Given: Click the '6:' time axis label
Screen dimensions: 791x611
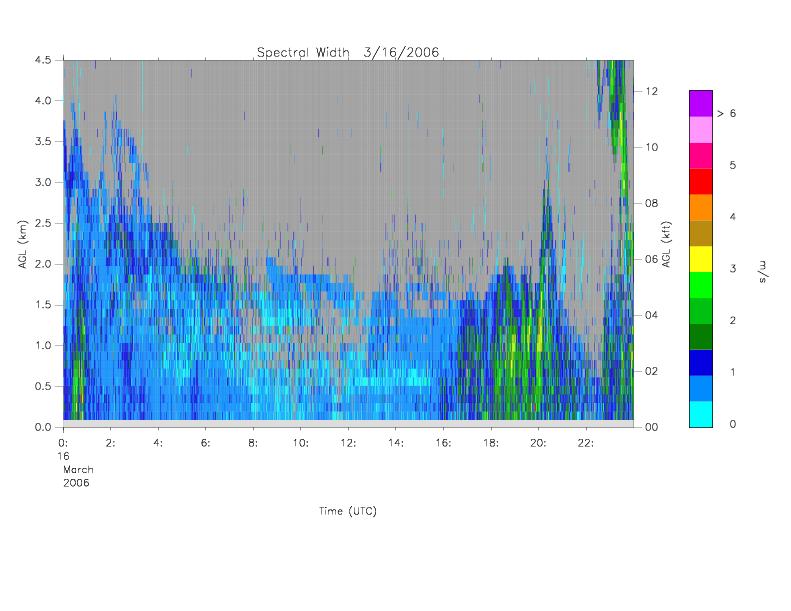Looking at the screenshot, I should tap(205, 443).
